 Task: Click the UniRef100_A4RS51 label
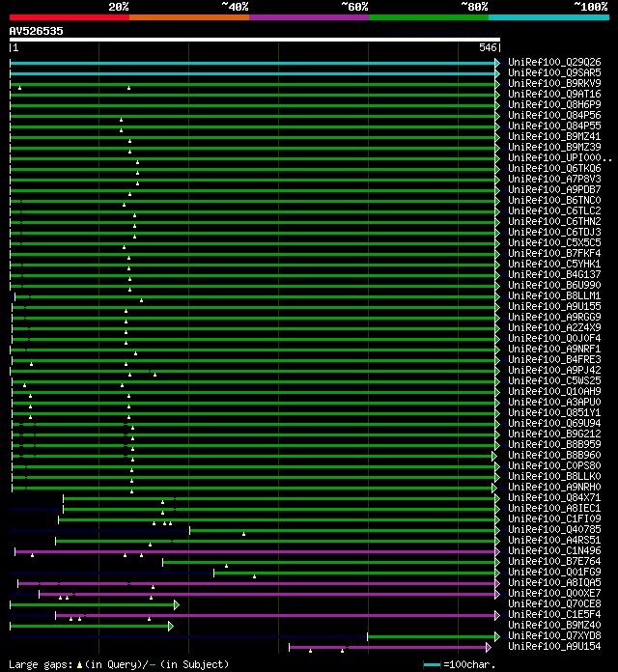coord(554,540)
